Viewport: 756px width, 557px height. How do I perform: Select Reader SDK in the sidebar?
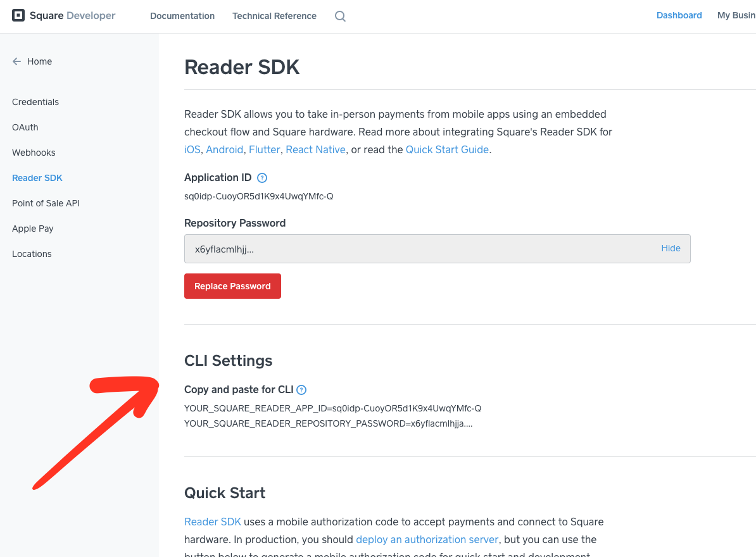37,178
